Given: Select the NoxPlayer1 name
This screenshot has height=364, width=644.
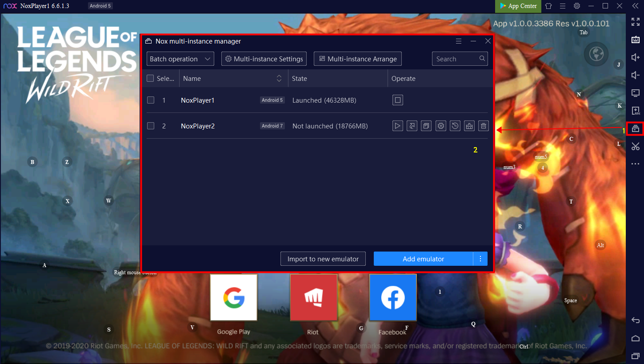Looking at the screenshot, I should pyautogui.click(x=198, y=100).
